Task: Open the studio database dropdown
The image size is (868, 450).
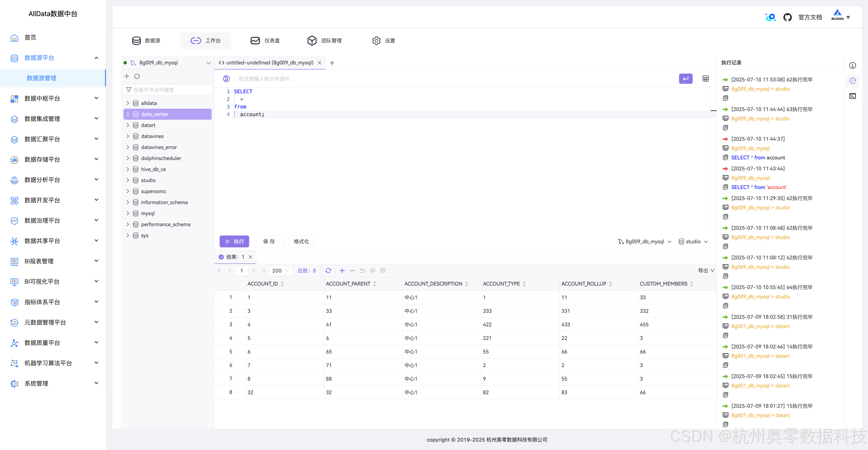Action: click(x=693, y=241)
